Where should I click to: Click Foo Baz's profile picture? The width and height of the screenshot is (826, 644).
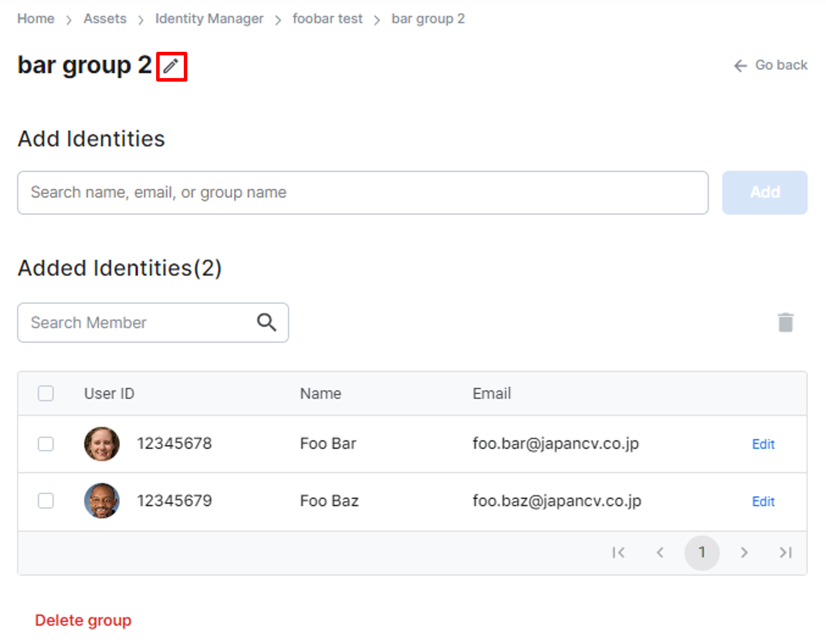pyautogui.click(x=101, y=501)
